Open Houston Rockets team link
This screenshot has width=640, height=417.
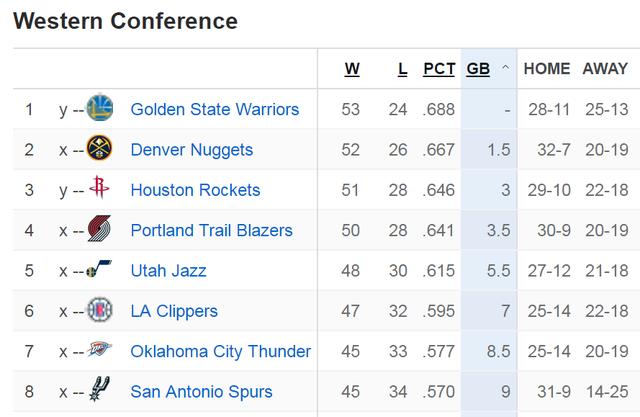tap(195, 190)
